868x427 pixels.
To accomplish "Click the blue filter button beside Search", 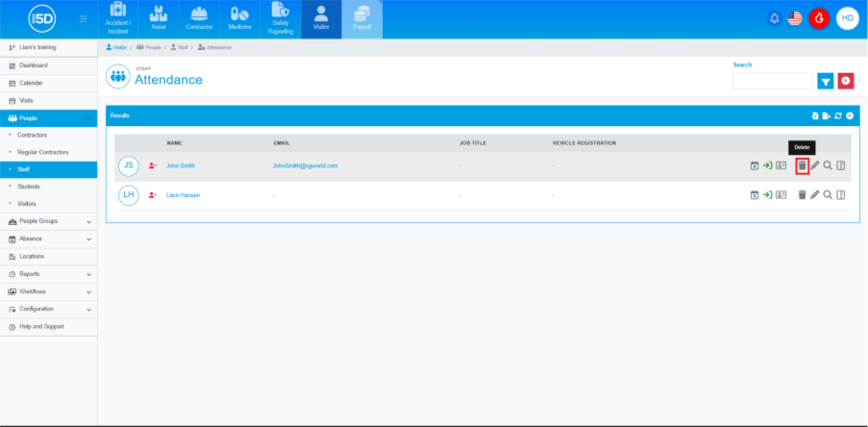I will (x=825, y=81).
